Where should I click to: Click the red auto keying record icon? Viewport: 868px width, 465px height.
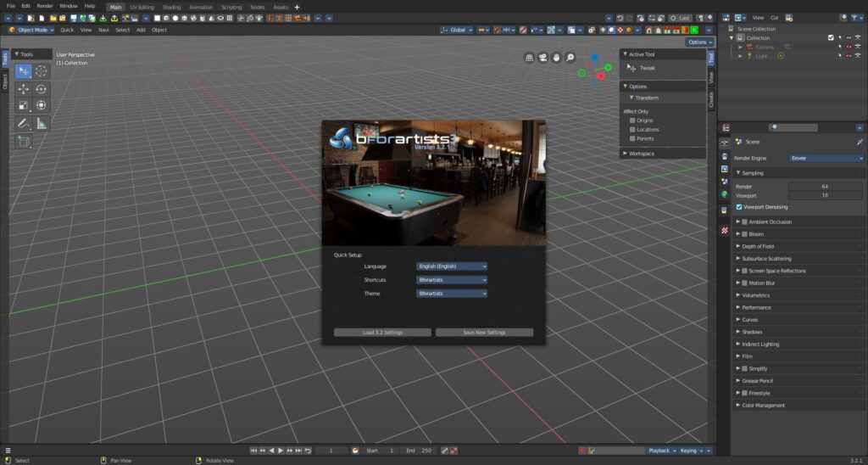[581, 451]
